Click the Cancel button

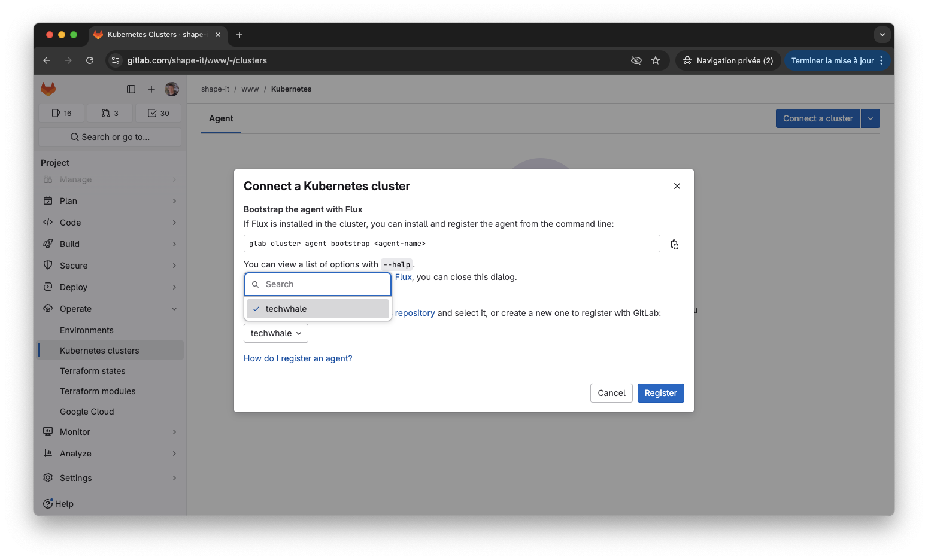[x=611, y=393]
